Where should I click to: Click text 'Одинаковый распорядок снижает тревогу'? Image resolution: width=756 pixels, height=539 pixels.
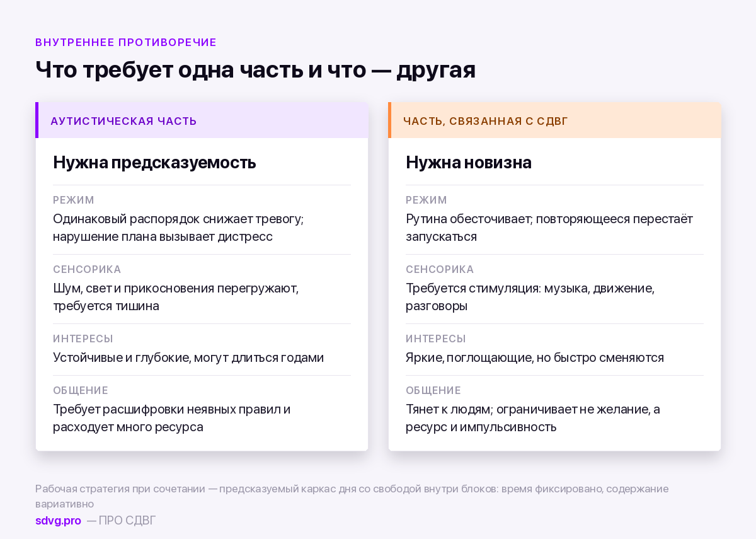178,219
